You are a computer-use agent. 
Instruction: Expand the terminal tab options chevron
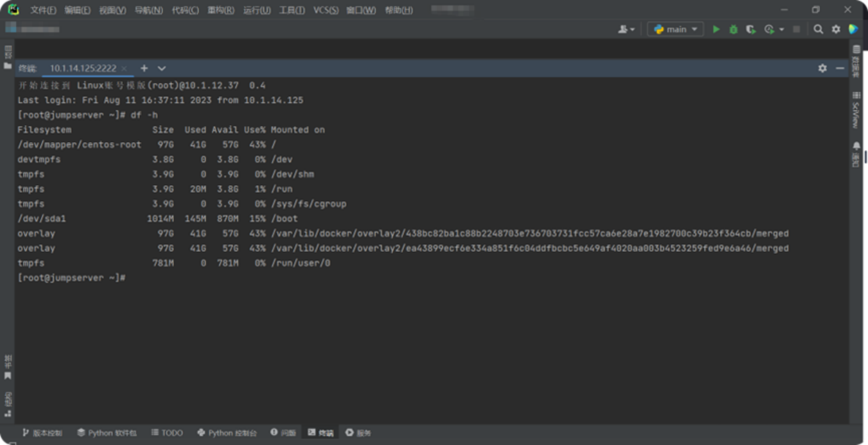(162, 68)
